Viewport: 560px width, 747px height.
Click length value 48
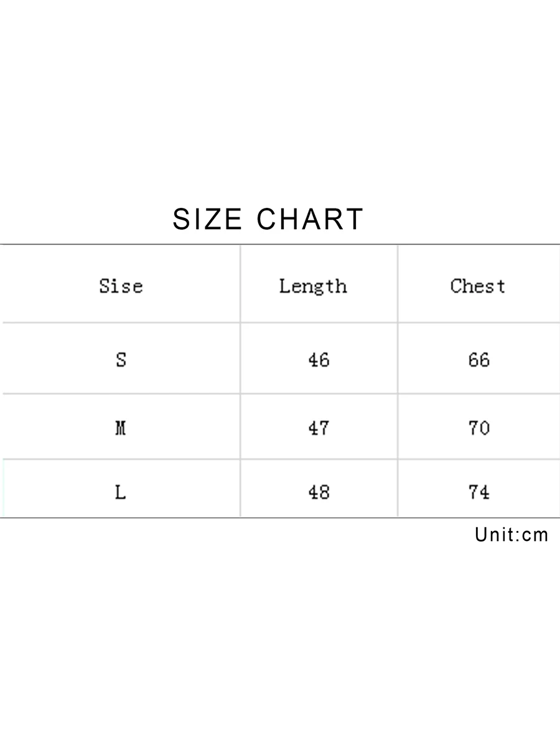point(319,492)
